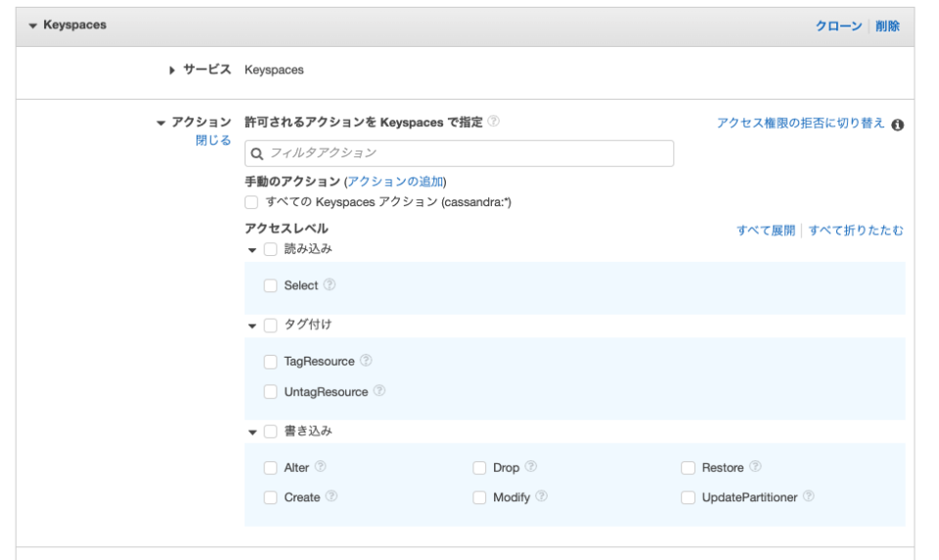Focus the フィルタアクション search field
Screen dimensions: 939x560
460,153
